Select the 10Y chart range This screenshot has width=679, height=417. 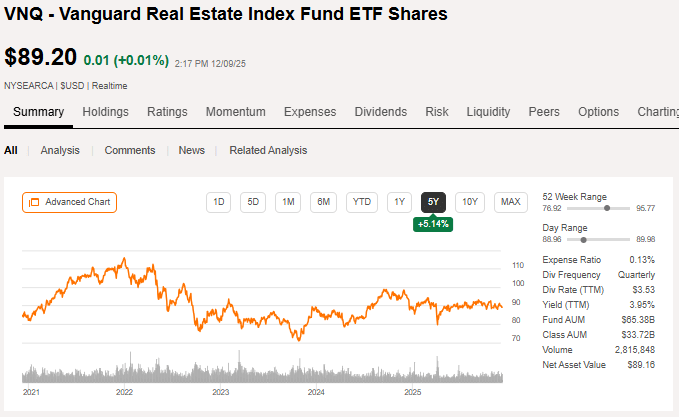[x=469, y=202]
